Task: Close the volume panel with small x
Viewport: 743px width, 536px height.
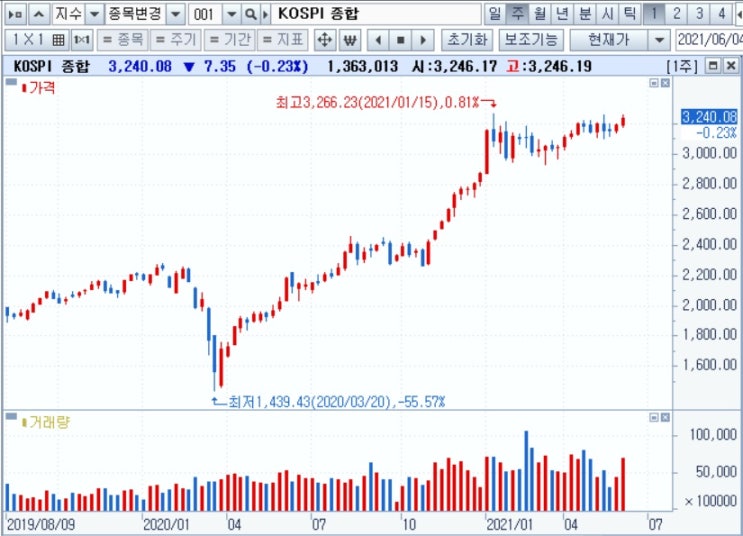Action: [665, 418]
